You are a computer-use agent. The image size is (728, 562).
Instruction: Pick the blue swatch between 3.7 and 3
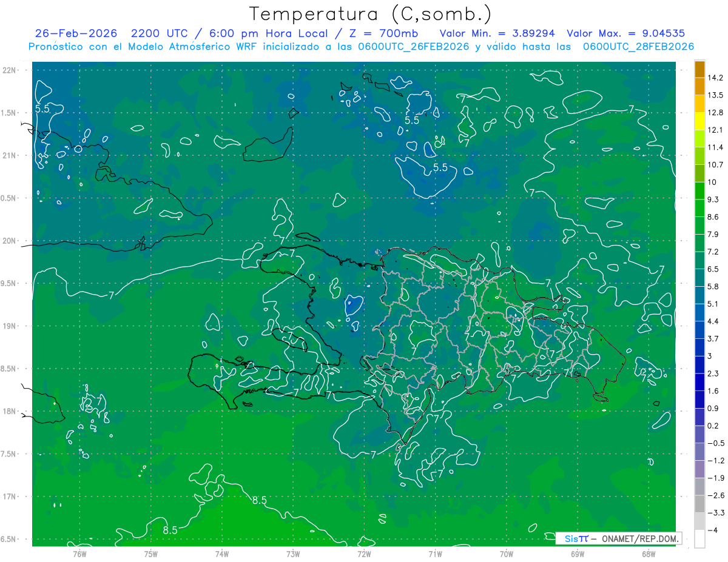[699, 347]
